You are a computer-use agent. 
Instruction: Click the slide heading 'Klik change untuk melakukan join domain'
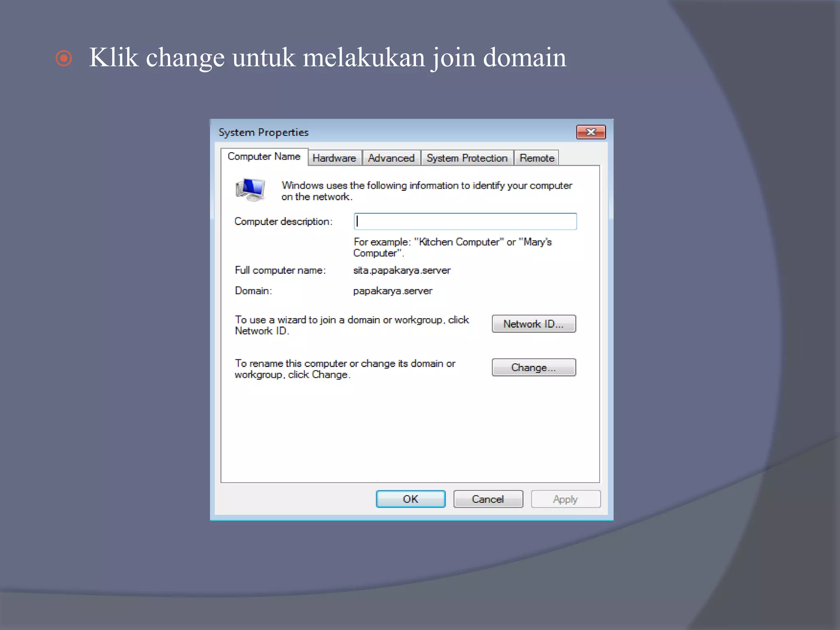(x=327, y=57)
